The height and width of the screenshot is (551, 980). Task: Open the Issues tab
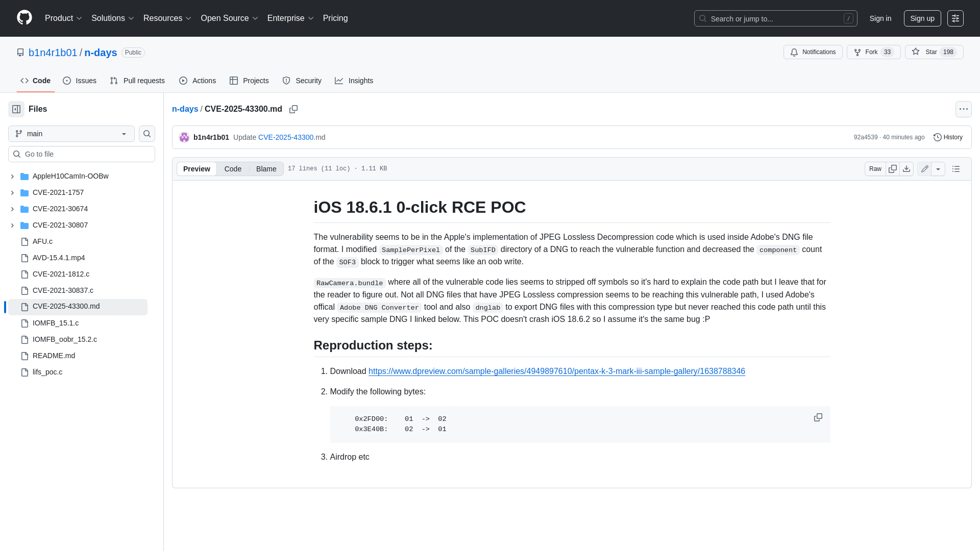[x=80, y=81]
